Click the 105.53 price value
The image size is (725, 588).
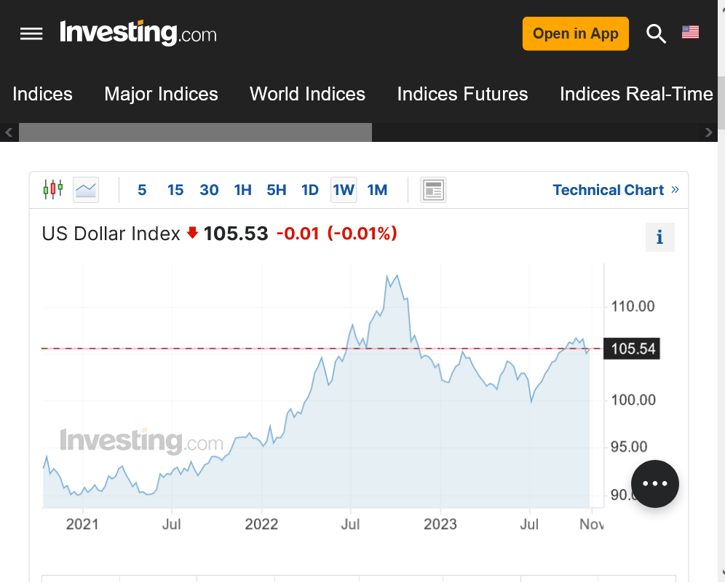click(236, 234)
